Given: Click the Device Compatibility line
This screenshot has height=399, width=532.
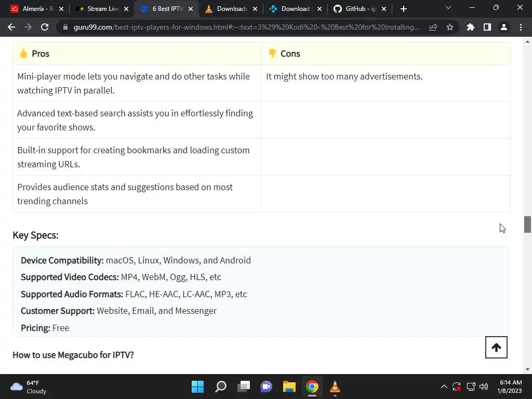Looking at the screenshot, I should pyautogui.click(x=136, y=260).
